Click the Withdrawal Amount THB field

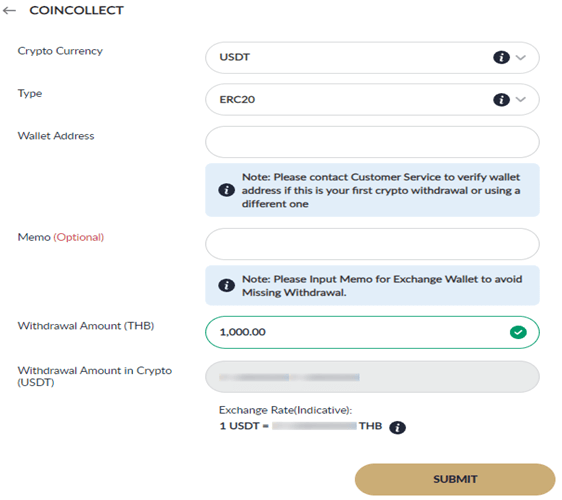(372, 332)
